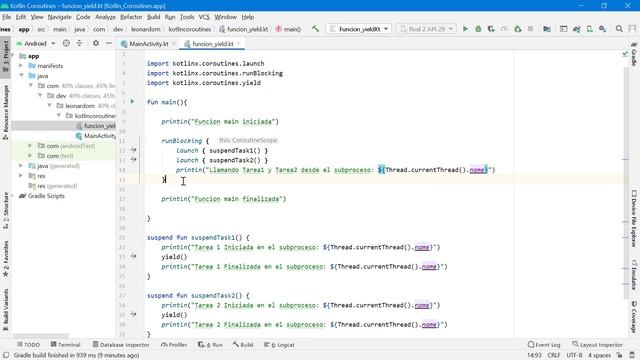640x360 pixels.
Task: Collapse the java folder in project tree
Action: point(21,76)
